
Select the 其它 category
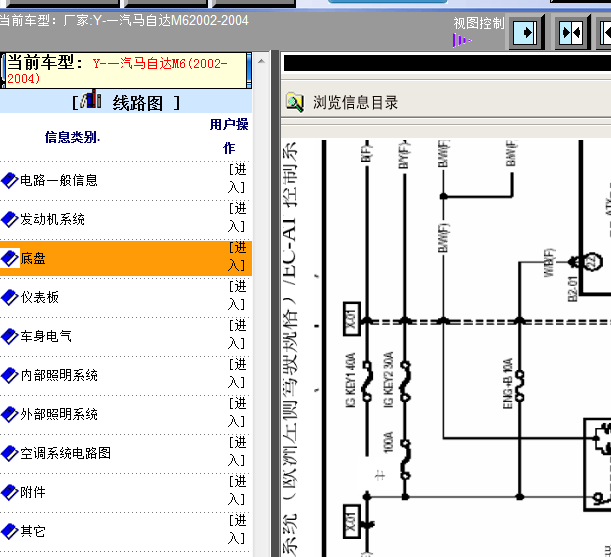pos(33,531)
